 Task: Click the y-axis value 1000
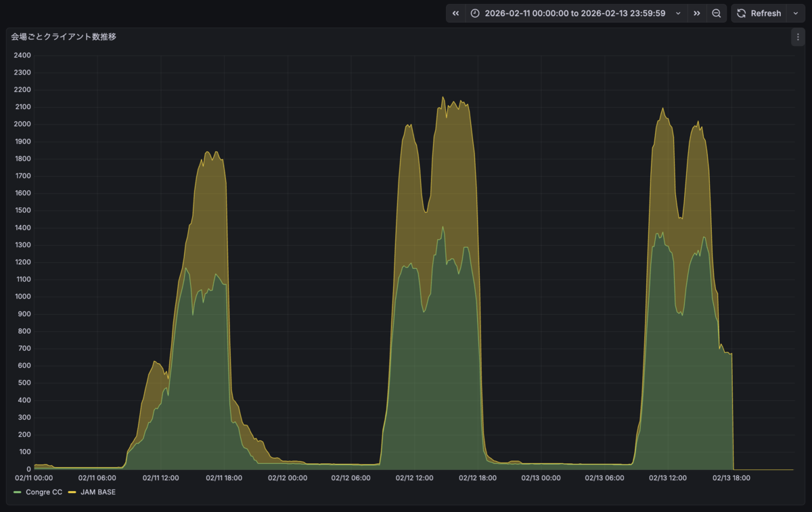click(23, 297)
